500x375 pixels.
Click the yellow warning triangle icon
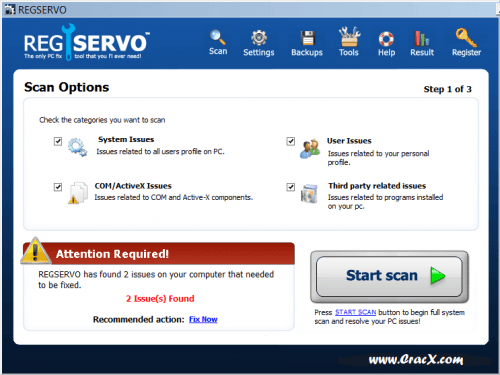(35, 250)
